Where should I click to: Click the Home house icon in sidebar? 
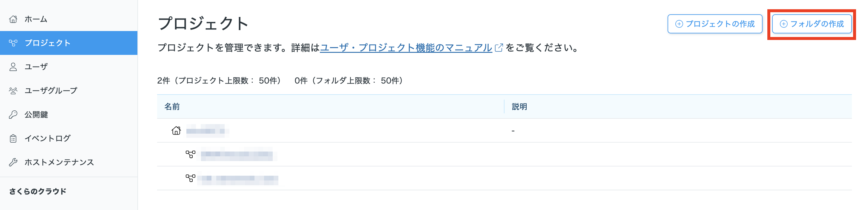(13, 19)
